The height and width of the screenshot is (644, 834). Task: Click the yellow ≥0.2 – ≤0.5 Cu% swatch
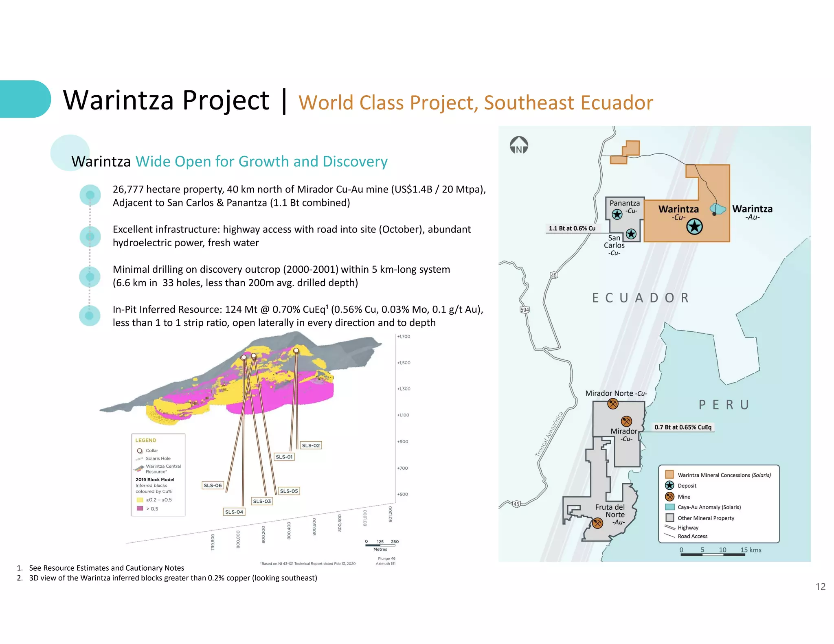(140, 500)
